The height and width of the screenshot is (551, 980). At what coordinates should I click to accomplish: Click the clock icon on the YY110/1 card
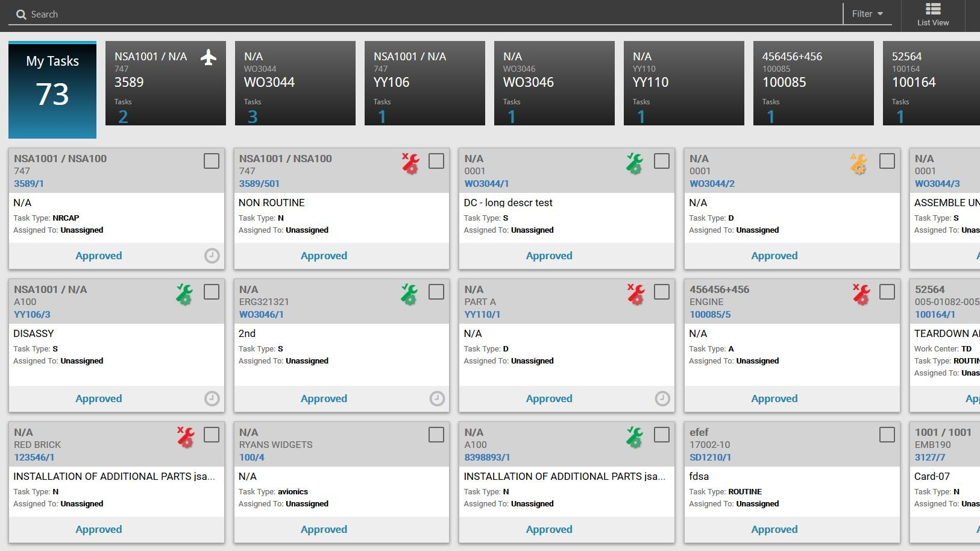pos(662,398)
